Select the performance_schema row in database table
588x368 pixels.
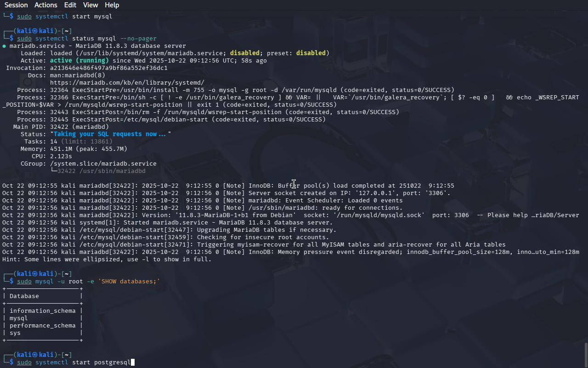click(x=42, y=325)
